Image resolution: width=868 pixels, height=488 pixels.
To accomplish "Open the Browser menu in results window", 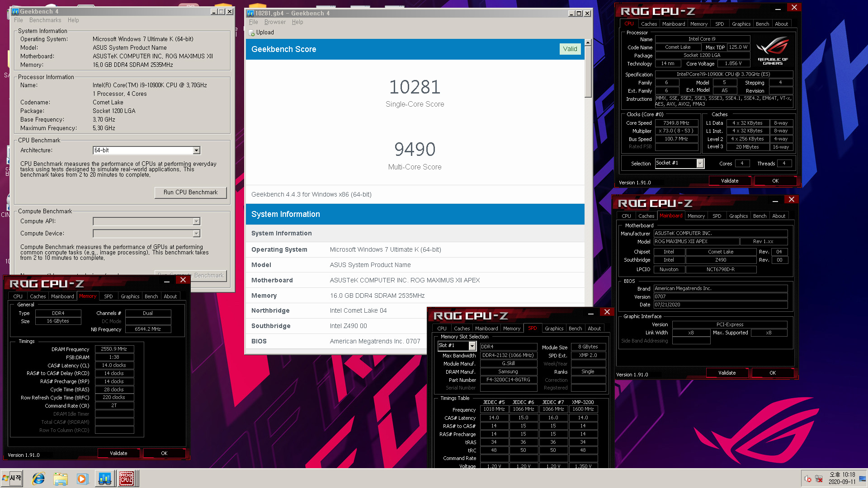I will pyautogui.click(x=275, y=22).
